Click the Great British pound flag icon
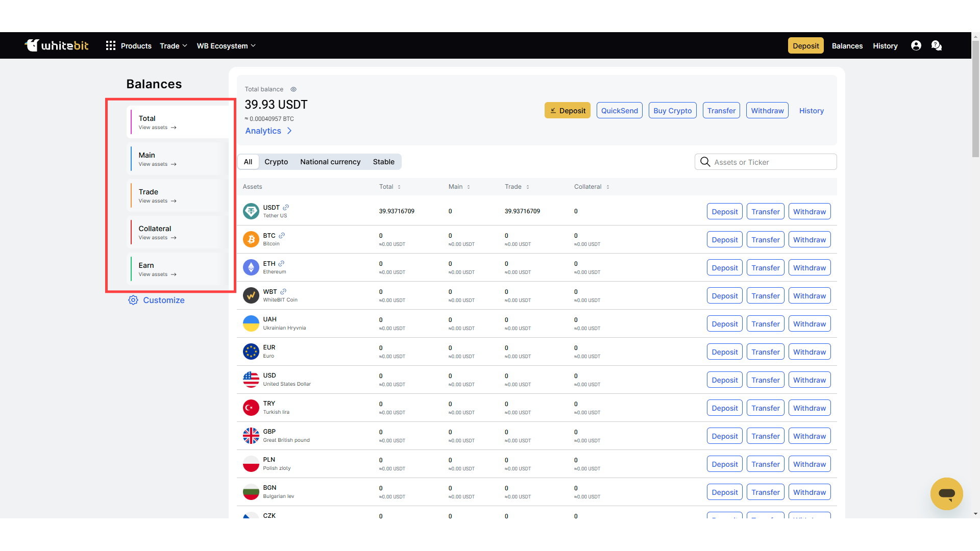980x551 pixels. click(x=251, y=436)
